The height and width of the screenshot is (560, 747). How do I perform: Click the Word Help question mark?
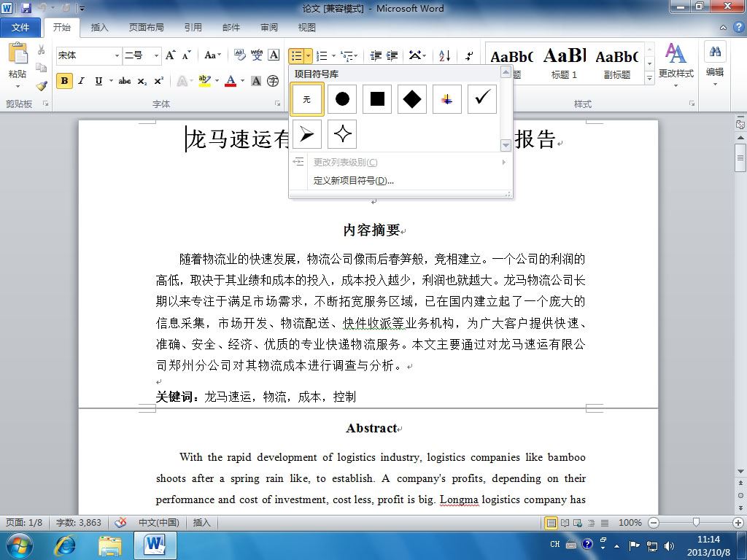(738, 27)
